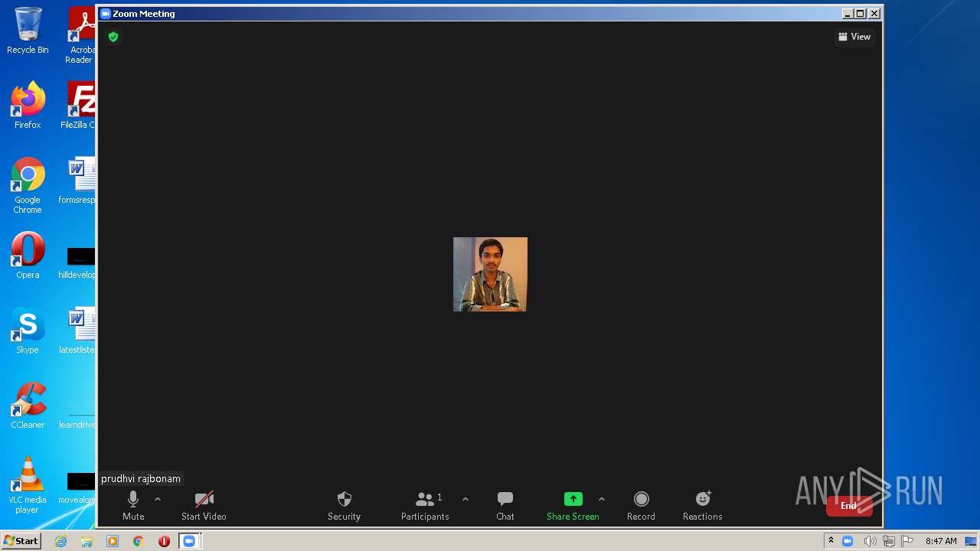
Task: Click Zoom icon in system tray
Action: 848,541
